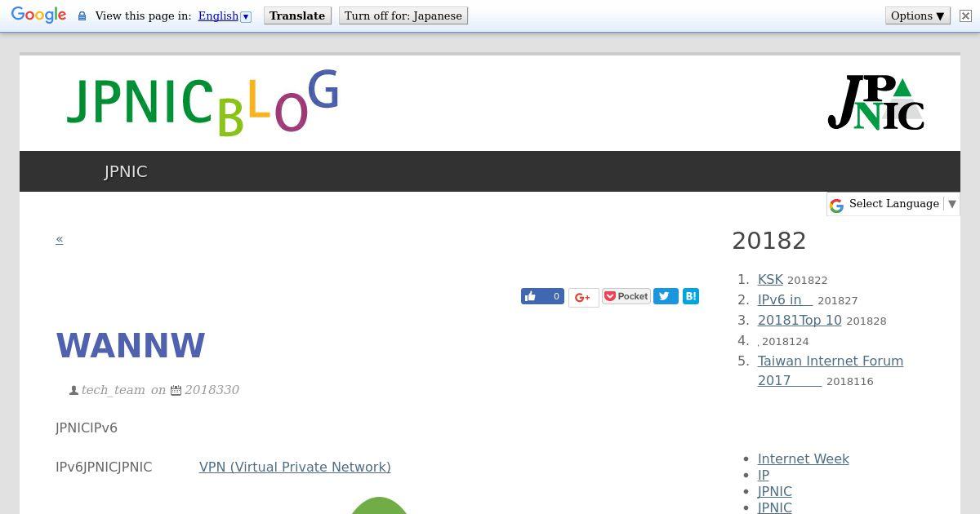
Task: Open the English language dropdown
Action: (x=225, y=16)
